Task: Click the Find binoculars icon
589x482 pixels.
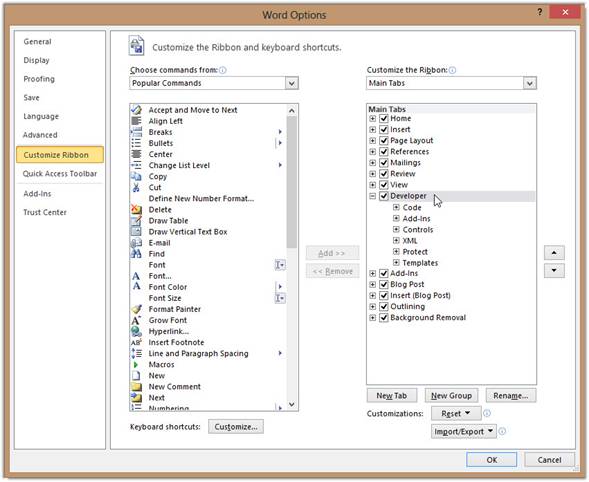Action: click(x=136, y=254)
